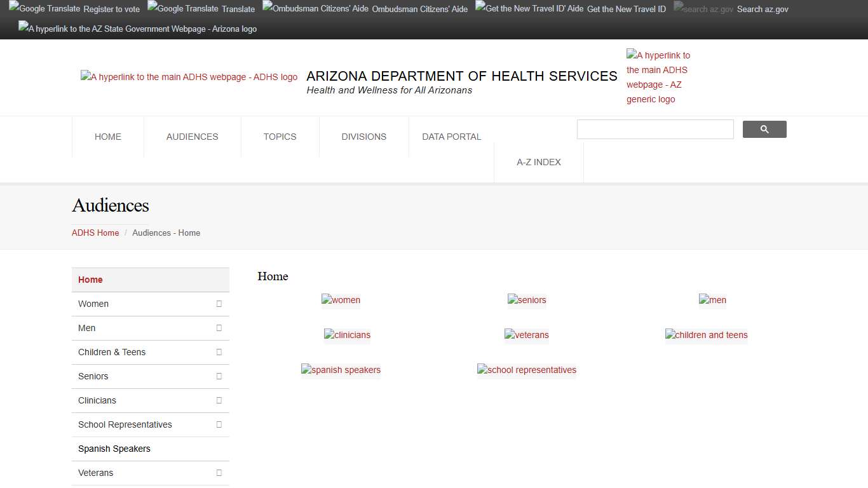Expand the Veterans sidebar submenu
The width and height of the screenshot is (868, 488).
219,473
